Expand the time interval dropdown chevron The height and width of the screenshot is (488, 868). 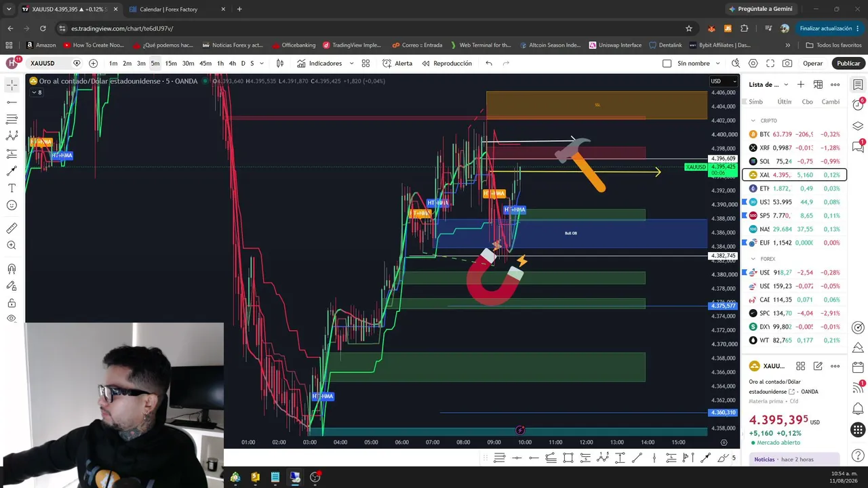coord(262,63)
